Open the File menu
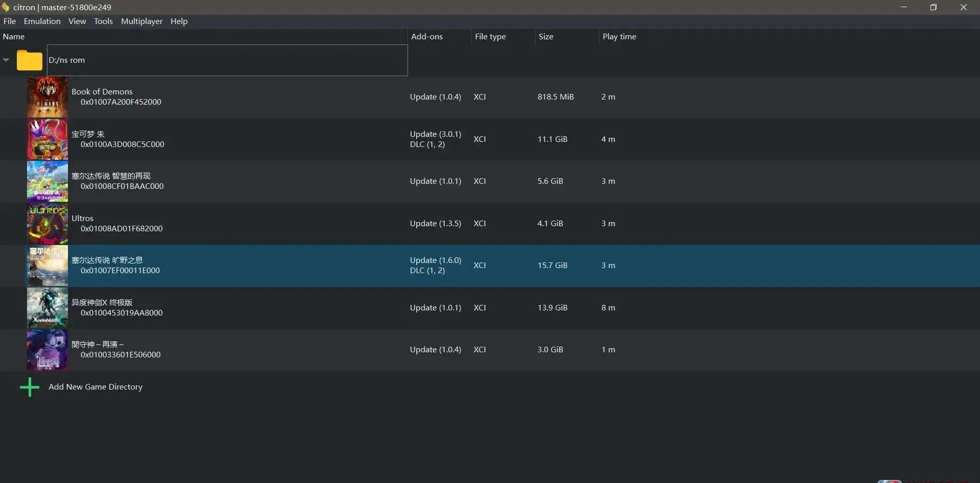This screenshot has height=483, width=980. pos(10,21)
